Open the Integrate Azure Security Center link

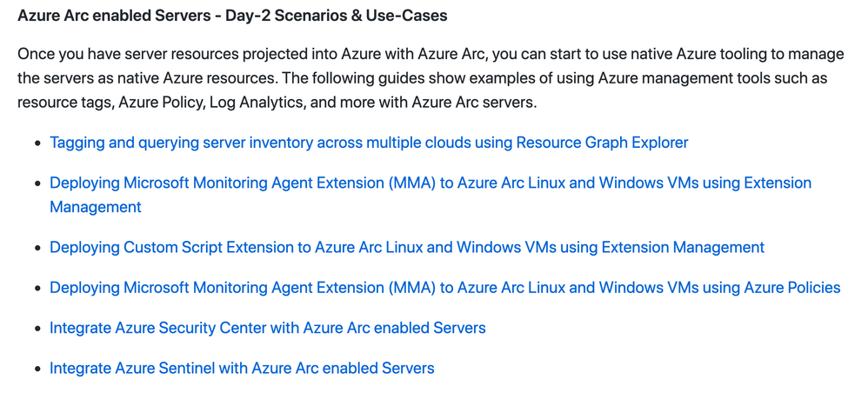pos(267,328)
